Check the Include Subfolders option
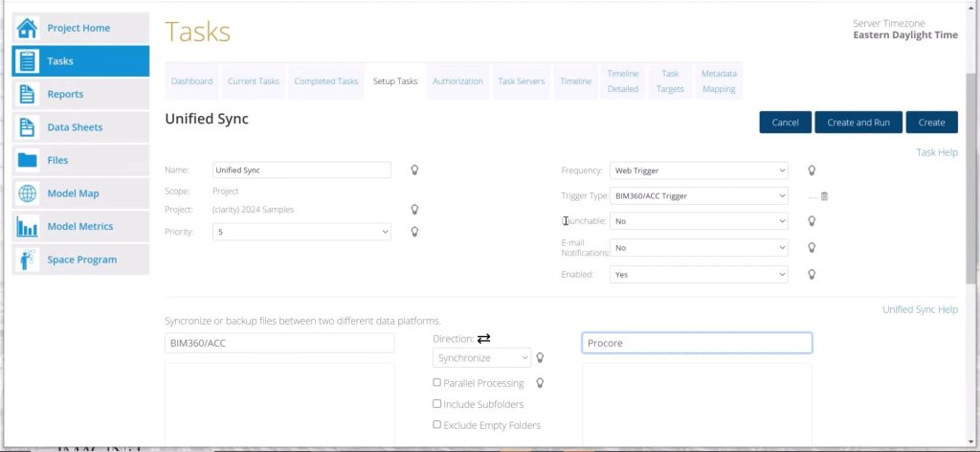The width and height of the screenshot is (980, 452). point(436,404)
